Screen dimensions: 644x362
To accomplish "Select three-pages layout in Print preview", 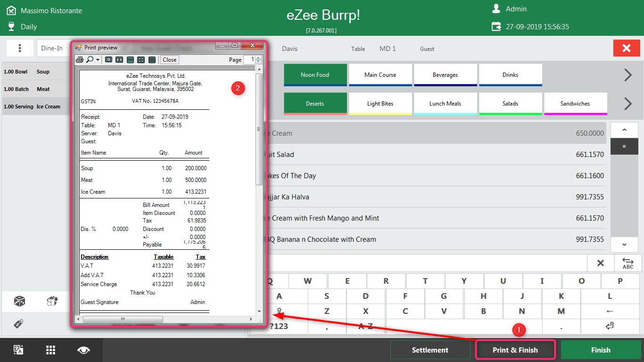I will (130, 60).
